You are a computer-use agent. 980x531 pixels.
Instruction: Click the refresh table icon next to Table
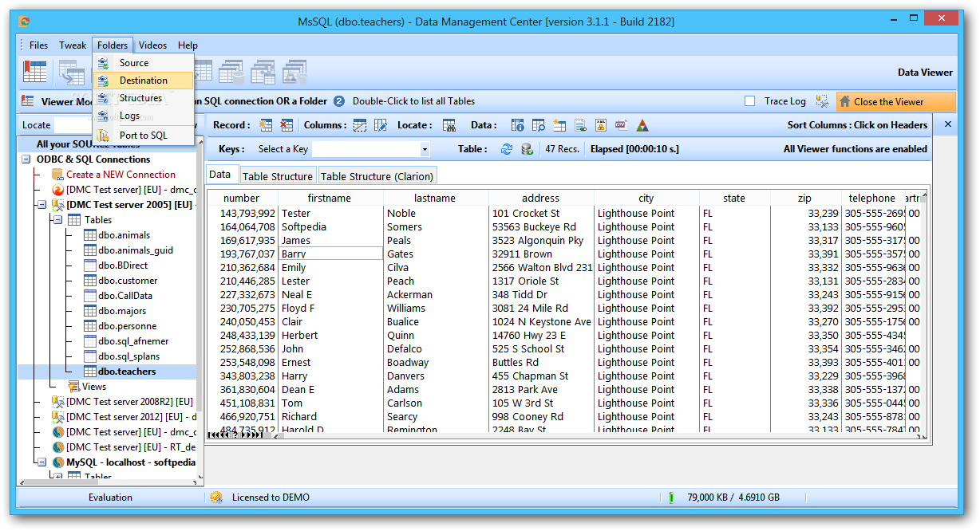tap(507, 149)
